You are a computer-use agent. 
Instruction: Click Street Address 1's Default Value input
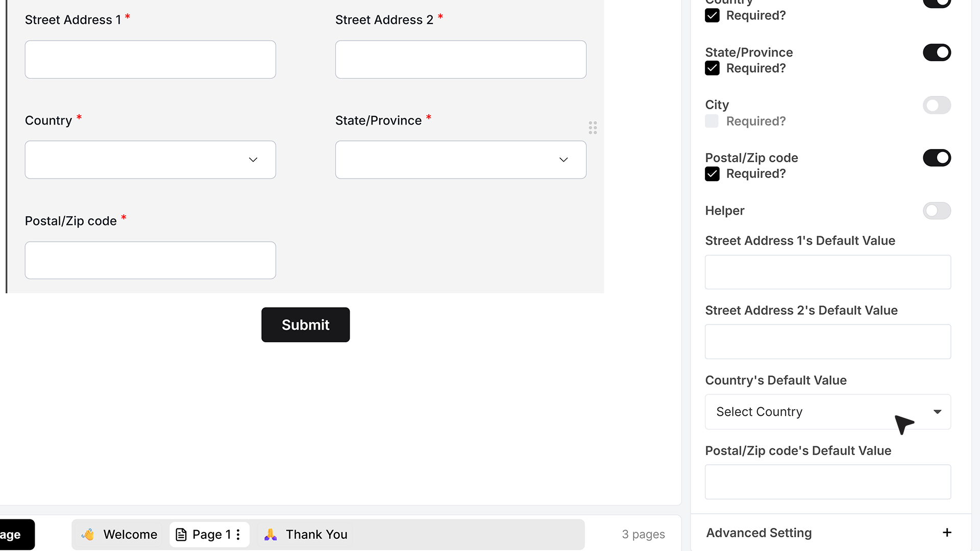pos(827,272)
